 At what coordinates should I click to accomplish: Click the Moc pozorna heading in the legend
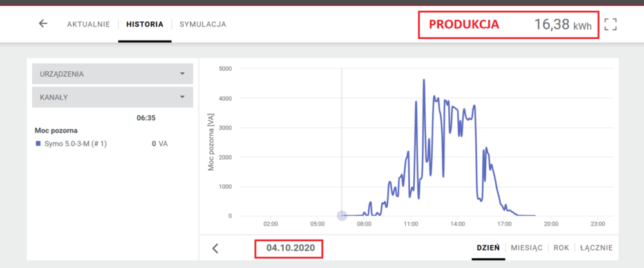point(56,130)
